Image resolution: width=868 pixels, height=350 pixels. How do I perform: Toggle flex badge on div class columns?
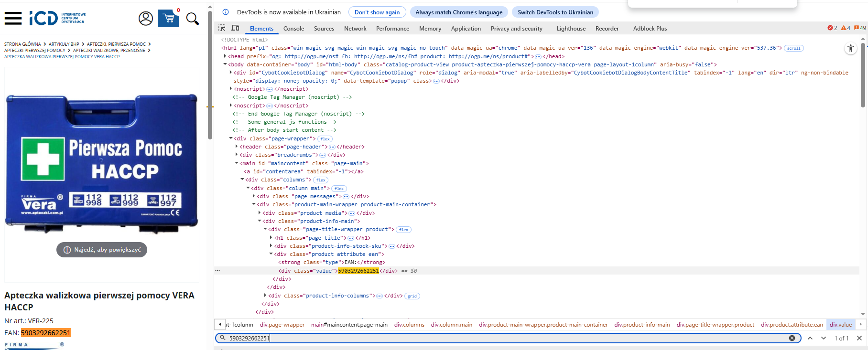click(321, 180)
